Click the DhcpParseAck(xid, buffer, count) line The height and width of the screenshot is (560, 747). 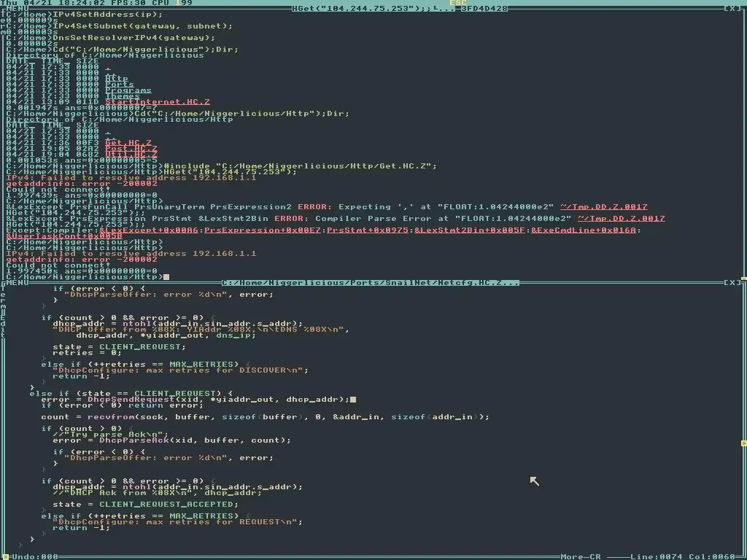172,440
